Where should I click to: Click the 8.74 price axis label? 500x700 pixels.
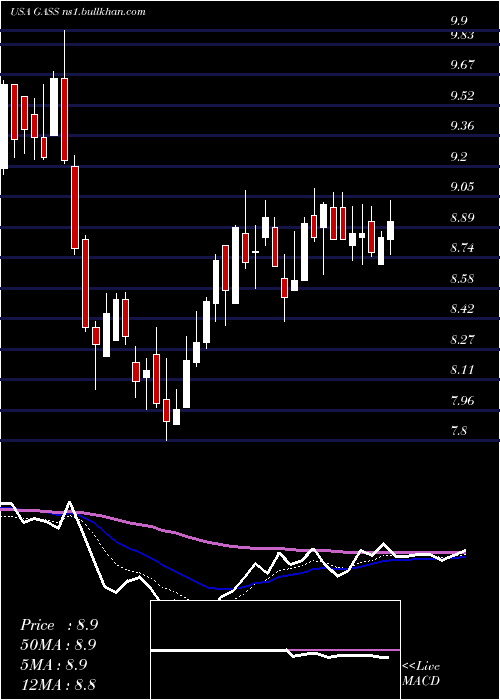[462, 248]
